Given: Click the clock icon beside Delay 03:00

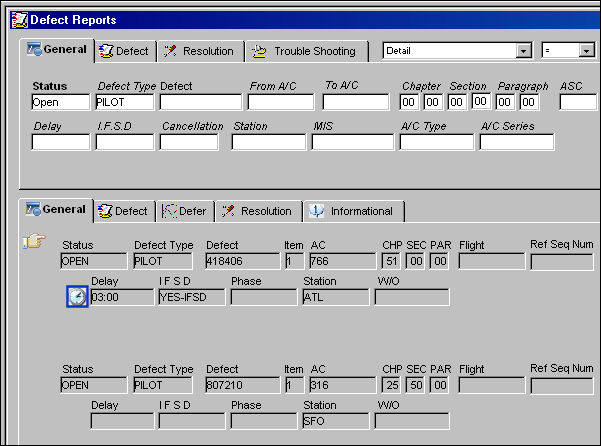Looking at the screenshot, I should [77, 297].
